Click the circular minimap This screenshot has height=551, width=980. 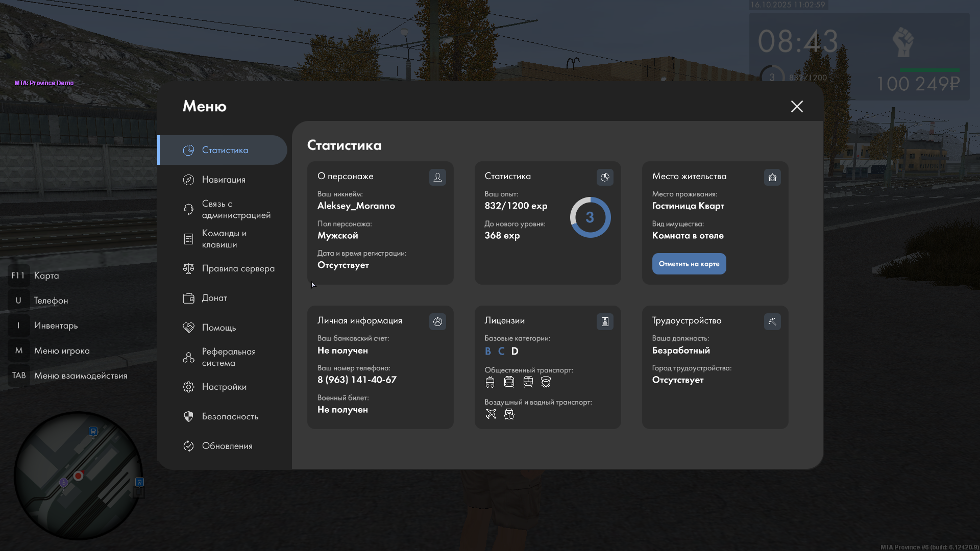click(78, 475)
